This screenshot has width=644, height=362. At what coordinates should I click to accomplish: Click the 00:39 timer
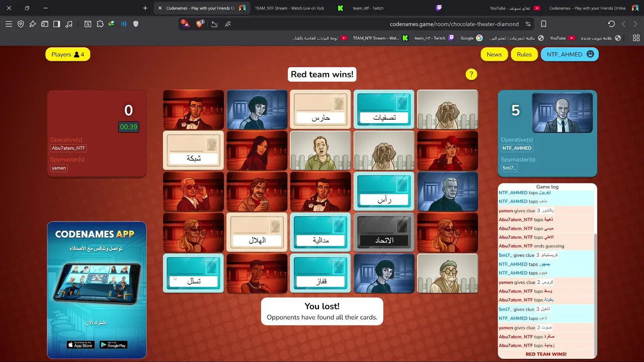[x=129, y=127]
